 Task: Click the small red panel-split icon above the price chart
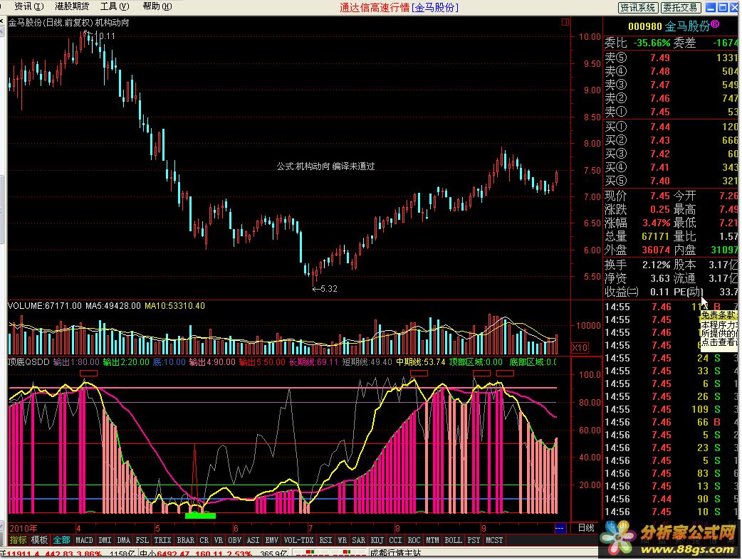point(565,22)
